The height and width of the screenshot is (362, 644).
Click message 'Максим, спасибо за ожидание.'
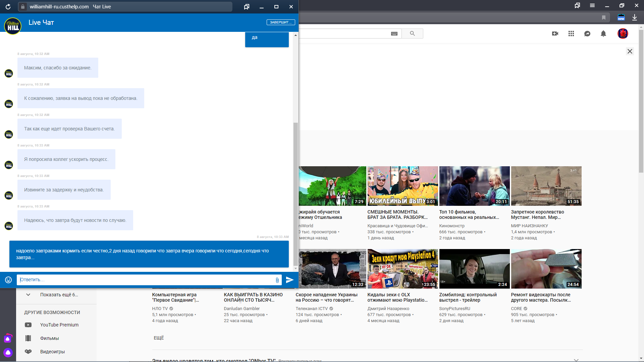[x=58, y=68]
